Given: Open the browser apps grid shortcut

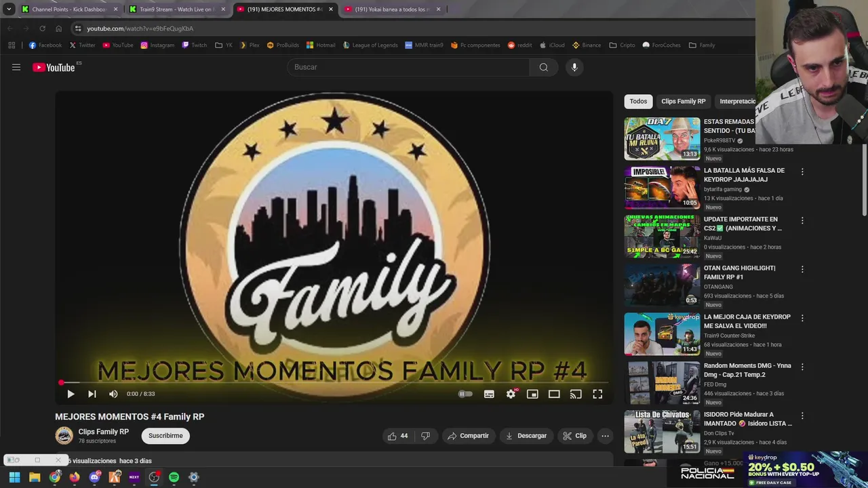Looking at the screenshot, I should (x=12, y=45).
